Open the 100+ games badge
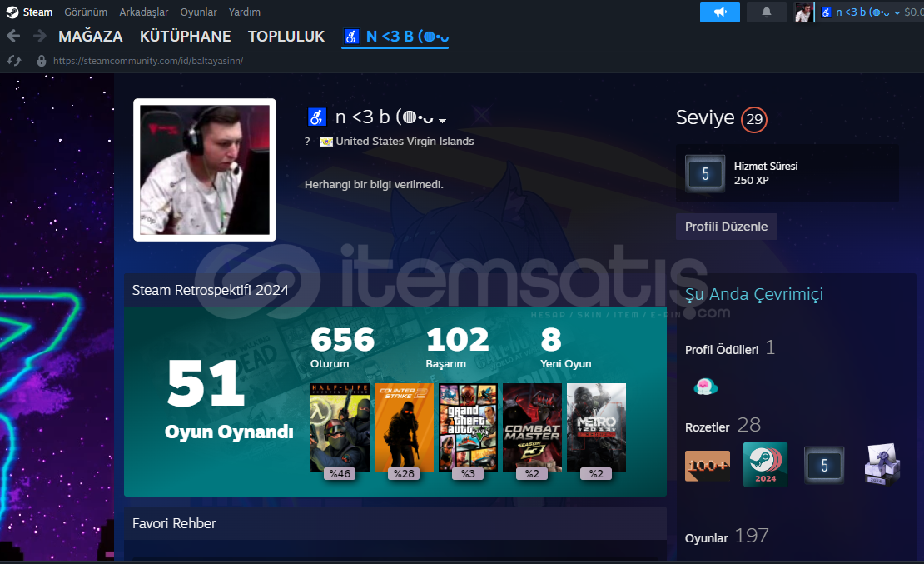924x564 pixels. (707, 466)
